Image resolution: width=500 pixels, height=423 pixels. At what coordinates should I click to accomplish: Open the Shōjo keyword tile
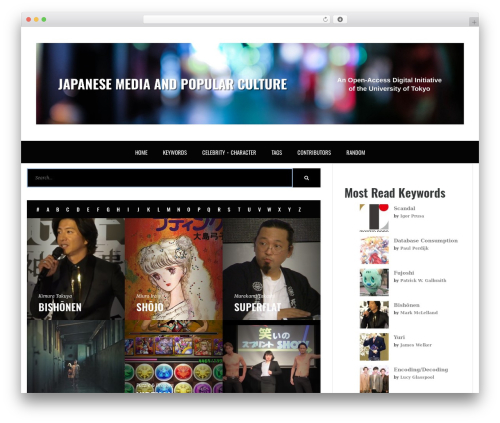174,269
